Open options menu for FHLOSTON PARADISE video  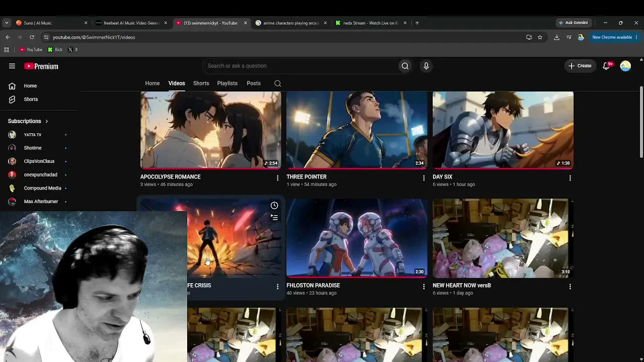pyautogui.click(x=424, y=287)
